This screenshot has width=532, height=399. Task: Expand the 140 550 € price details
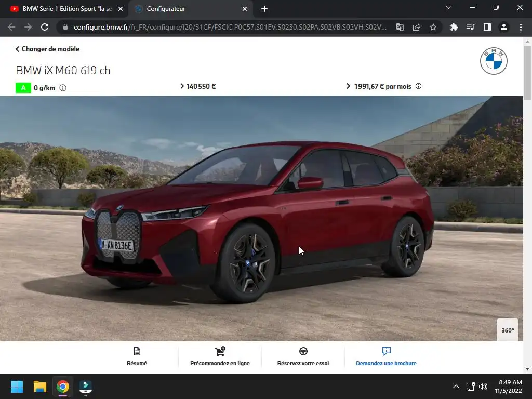198,86
